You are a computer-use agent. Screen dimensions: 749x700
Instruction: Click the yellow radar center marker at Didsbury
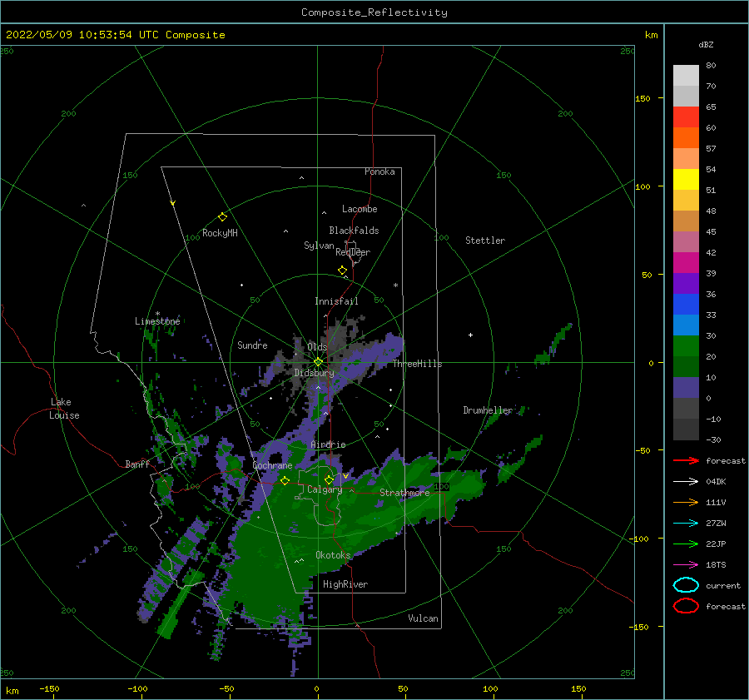(318, 362)
